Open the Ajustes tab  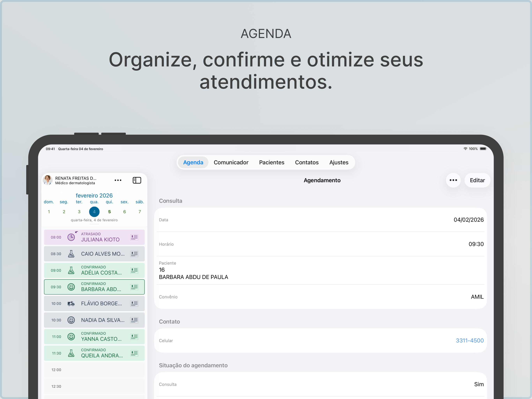pos(339,162)
